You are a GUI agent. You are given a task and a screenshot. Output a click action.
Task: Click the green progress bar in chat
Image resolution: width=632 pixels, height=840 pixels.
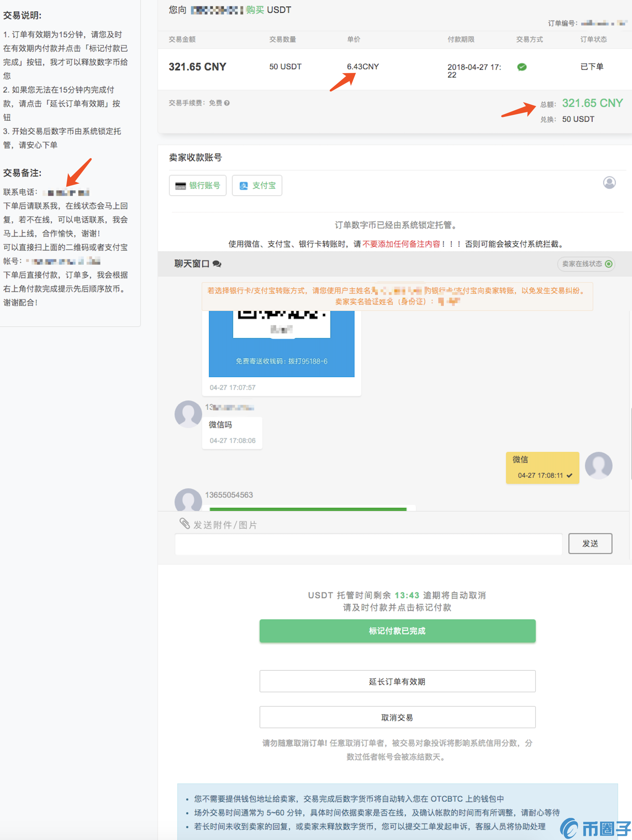pyautogui.click(x=307, y=509)
